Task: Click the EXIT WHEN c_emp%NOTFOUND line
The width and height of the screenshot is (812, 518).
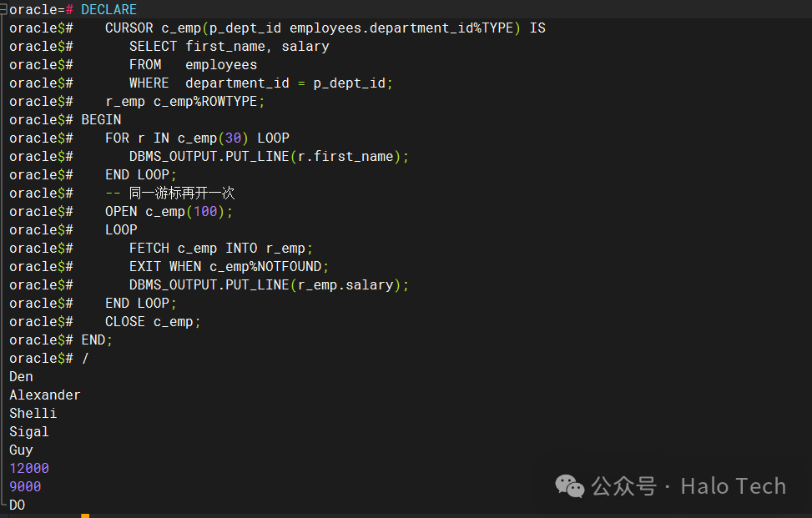Action: (229, 267)
